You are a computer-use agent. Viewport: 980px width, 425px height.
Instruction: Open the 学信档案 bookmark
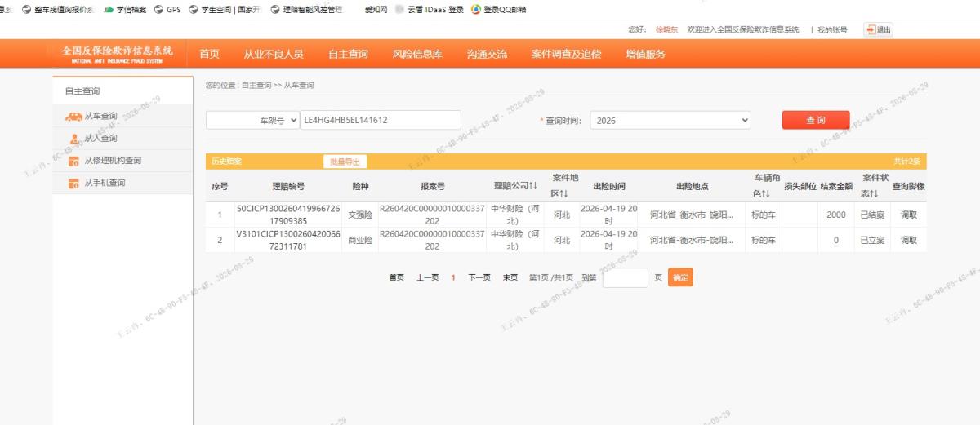[x=124, y=10]
